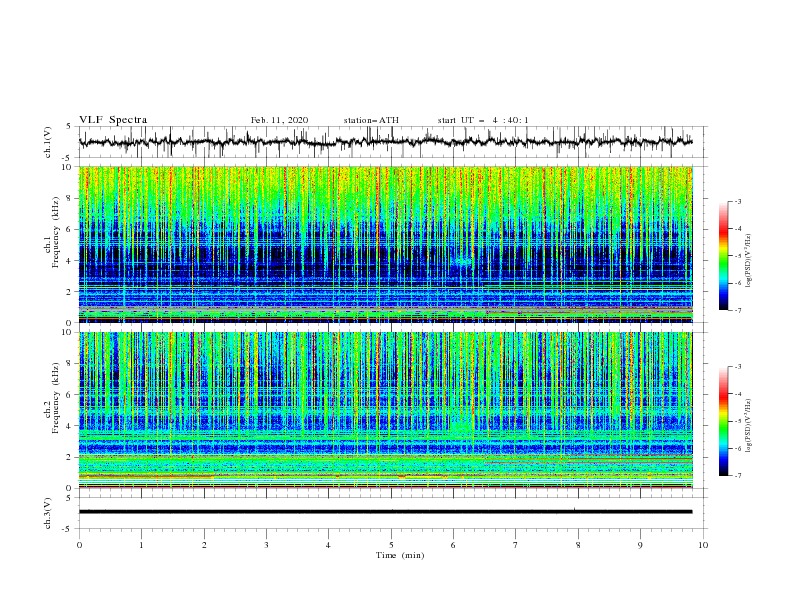Viewport: 792px width, 612px height.
Task: Click the ch.3 flat black waveform trace
Action: pos(385,512)
